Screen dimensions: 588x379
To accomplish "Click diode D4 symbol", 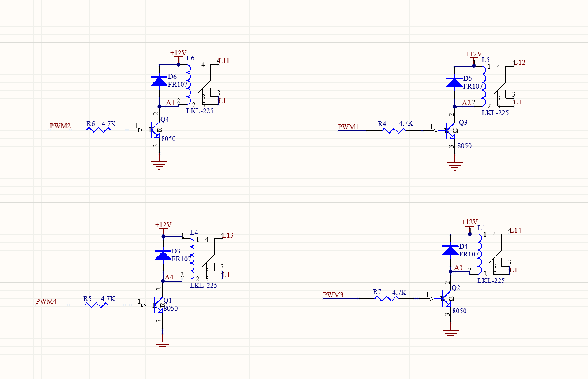I will click(x=450, y=250).
